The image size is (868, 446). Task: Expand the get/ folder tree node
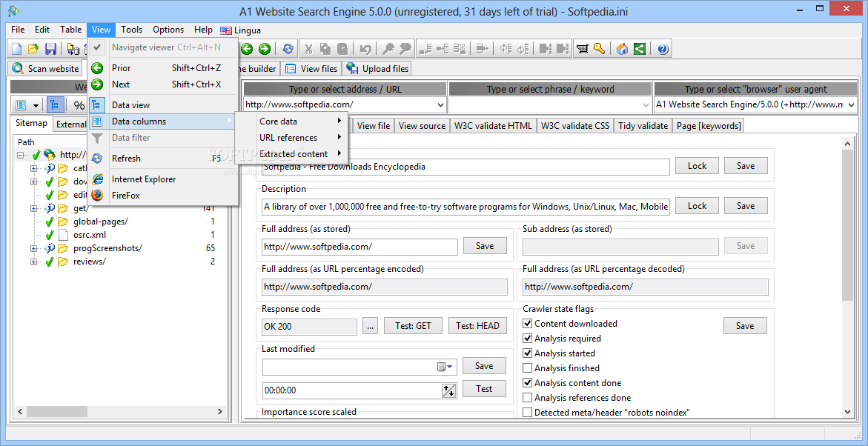[34, 209]
